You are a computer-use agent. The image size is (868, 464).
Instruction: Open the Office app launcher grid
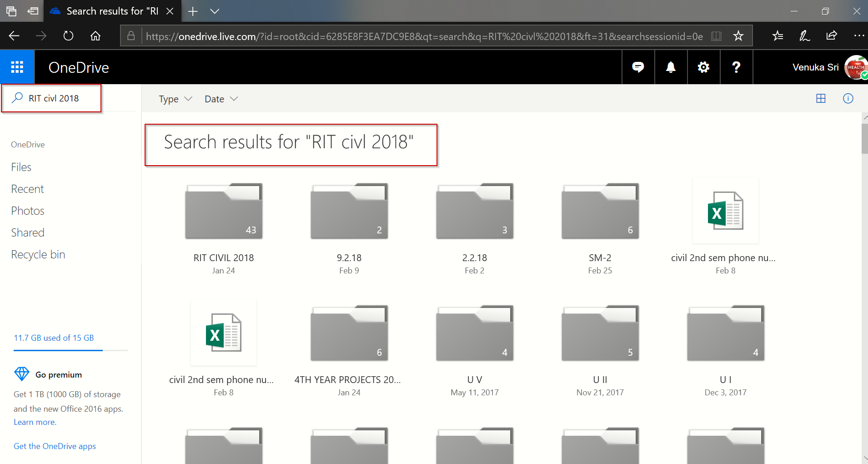pyautogui.click(x=17, y=67)
